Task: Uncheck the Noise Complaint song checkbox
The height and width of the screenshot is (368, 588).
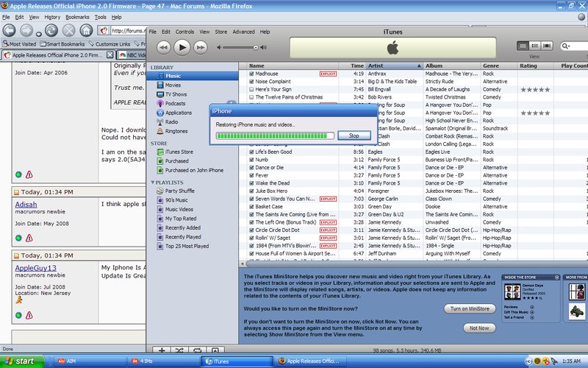Action: [251, 82]
